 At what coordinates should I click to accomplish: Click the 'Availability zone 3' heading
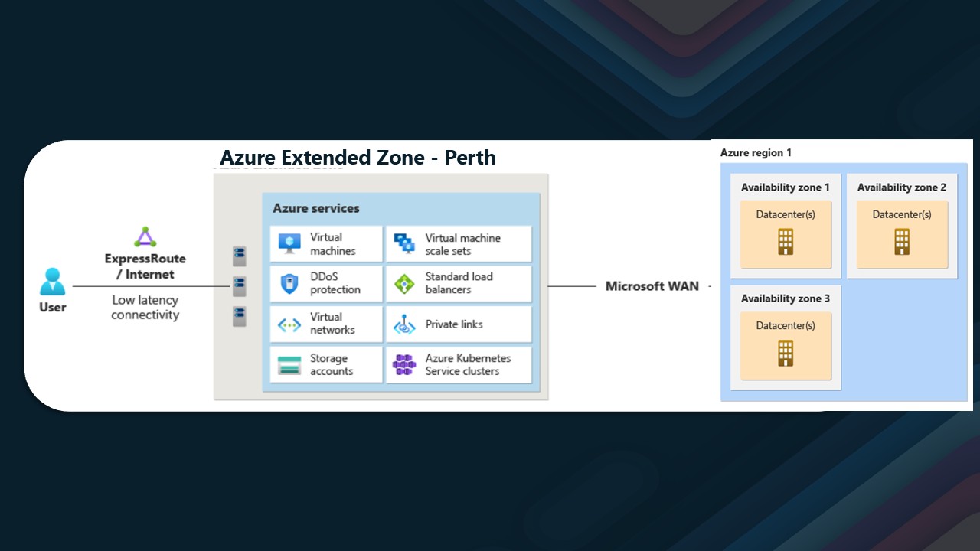[x=786, y=298]
